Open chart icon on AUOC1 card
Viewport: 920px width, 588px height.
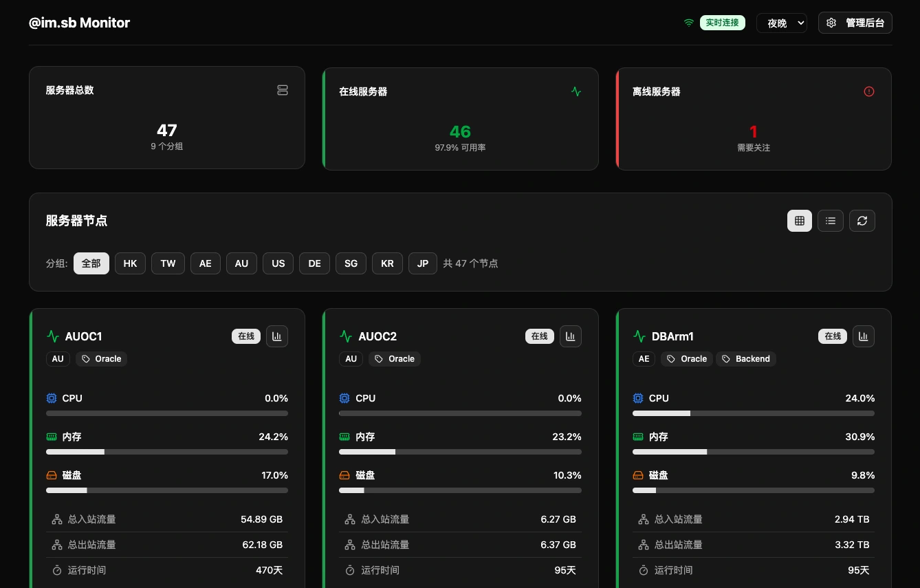[277, 336]
